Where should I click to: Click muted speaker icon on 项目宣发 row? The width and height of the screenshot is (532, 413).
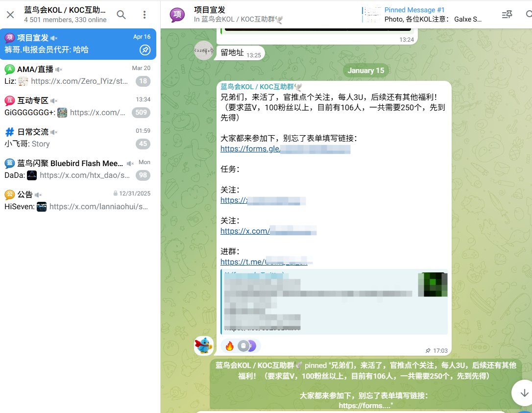pos(54,38)
